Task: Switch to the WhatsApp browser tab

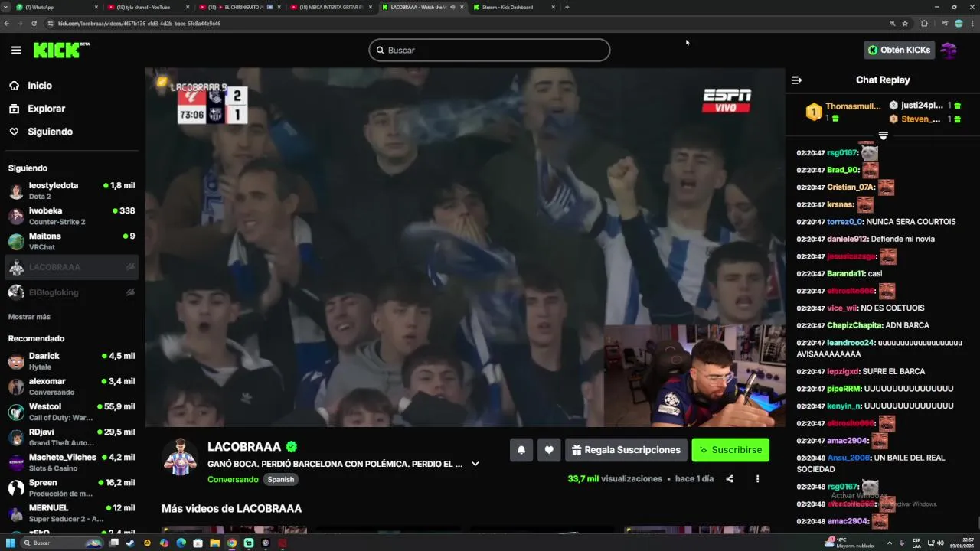Action: point(57,7)
